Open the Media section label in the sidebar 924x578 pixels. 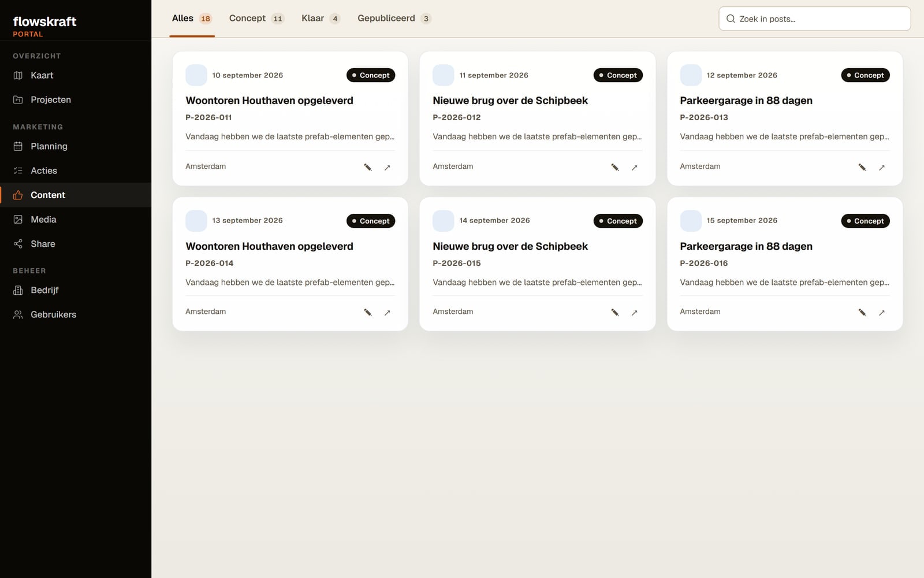coord(43,219)
